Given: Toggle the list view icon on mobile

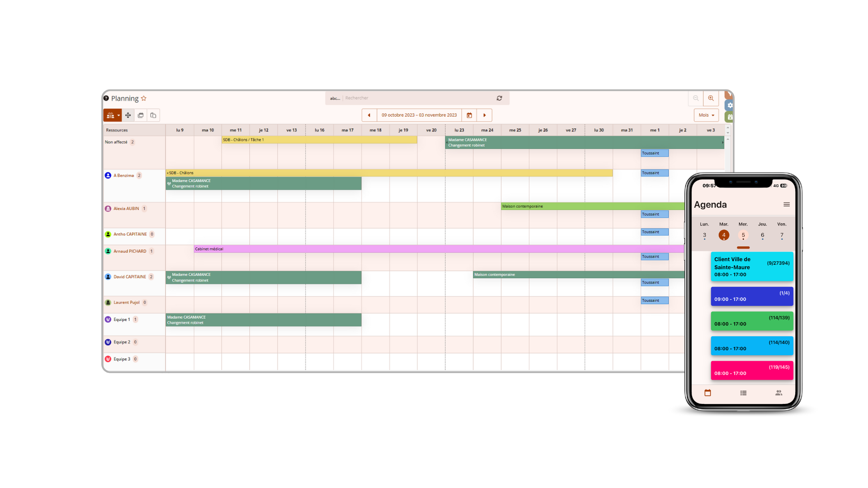Looking at the screenshot, I should pos(743,393).
